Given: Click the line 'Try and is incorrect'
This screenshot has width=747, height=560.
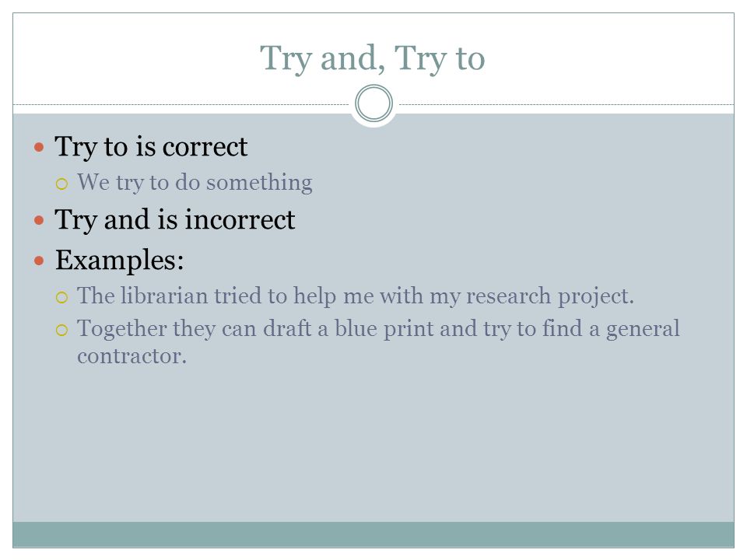Looking at the screenshot, I should coord(175,220).
